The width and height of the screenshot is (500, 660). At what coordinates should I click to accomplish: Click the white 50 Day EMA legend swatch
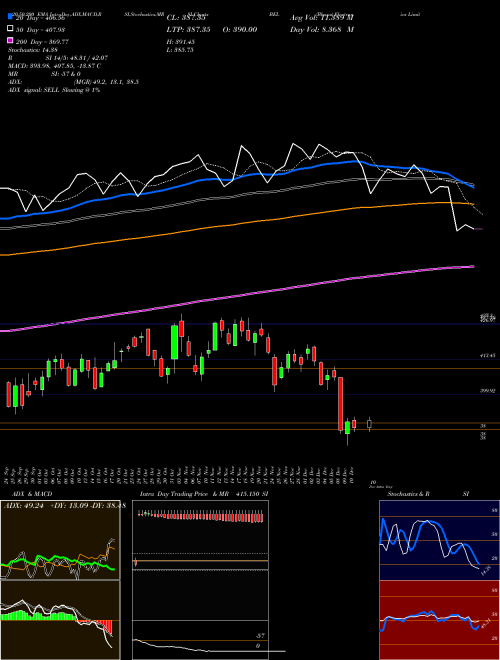point(11,29)
